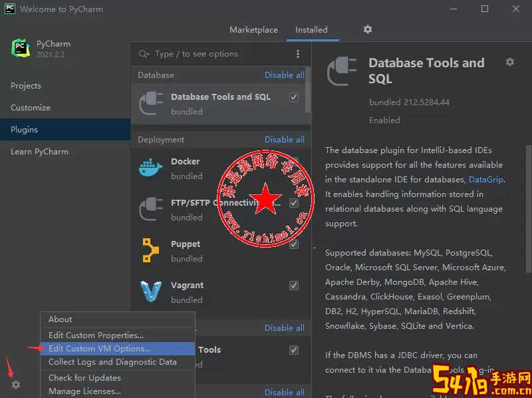Image resolution: width=532 pixels, height=398 pixels.
Task: Click the 'Database' group header label
Action: click(x=156, y=75)
